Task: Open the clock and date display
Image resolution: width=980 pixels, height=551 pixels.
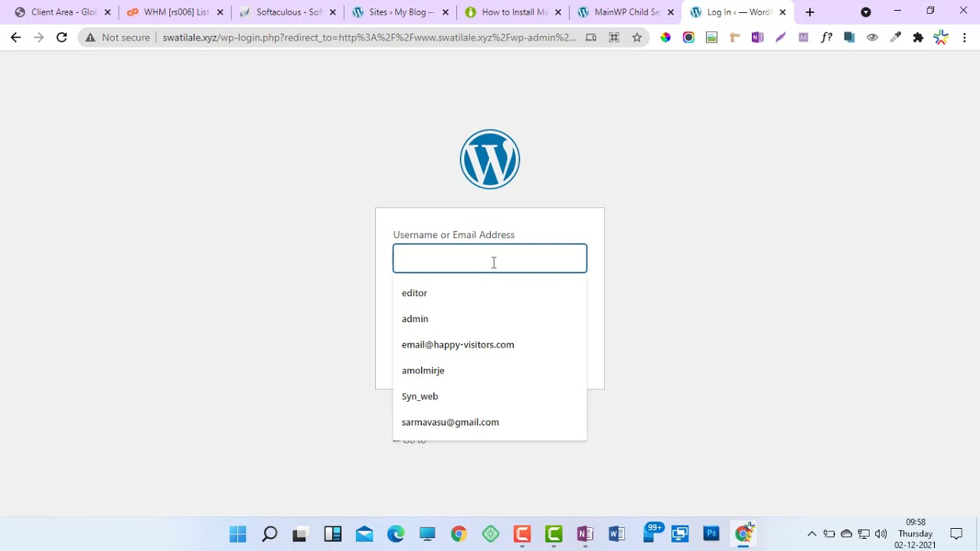Action: click(916, 534)
